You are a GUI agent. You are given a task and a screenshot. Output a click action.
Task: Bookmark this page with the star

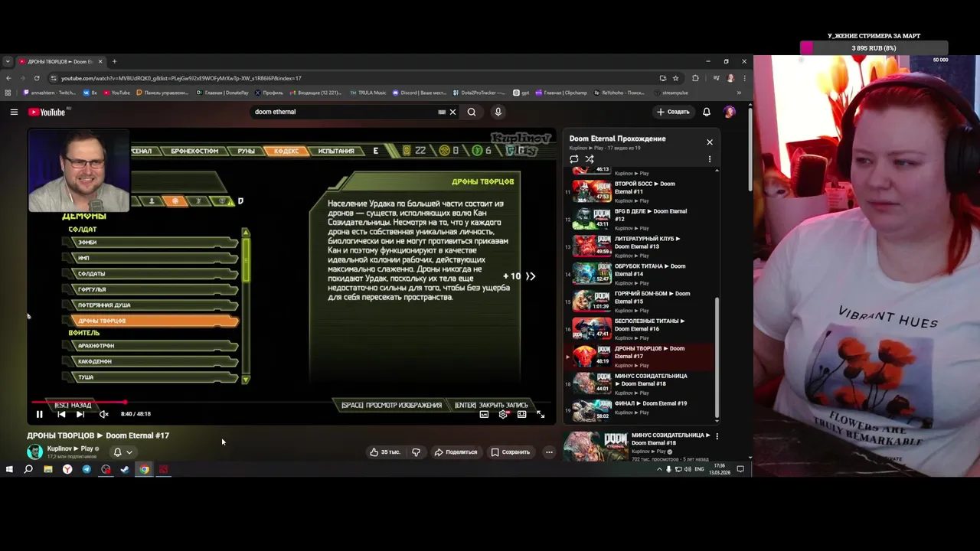click(x=675, y=78)
